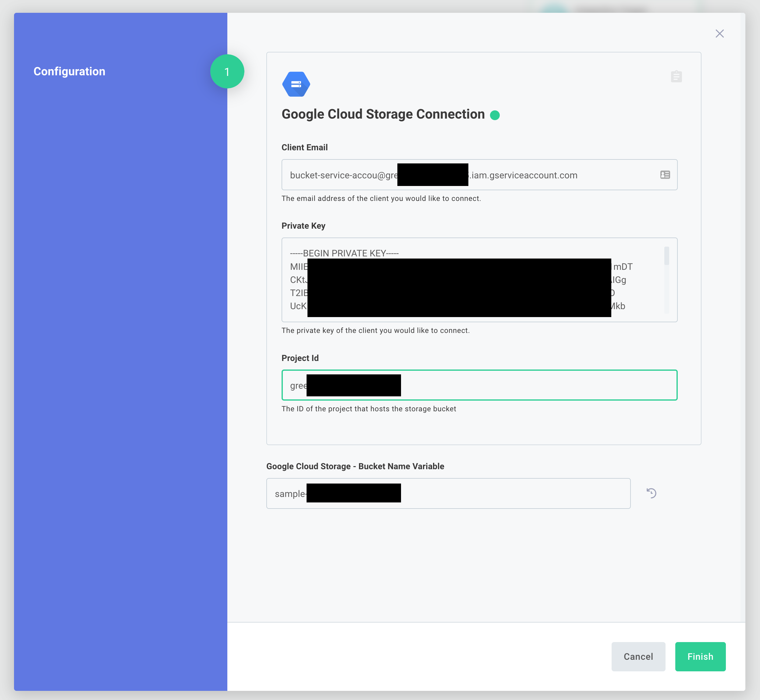Screen dimensions: 760x700
Task: Click the Private Key text area scrollbar
Action: pos(666,280)
